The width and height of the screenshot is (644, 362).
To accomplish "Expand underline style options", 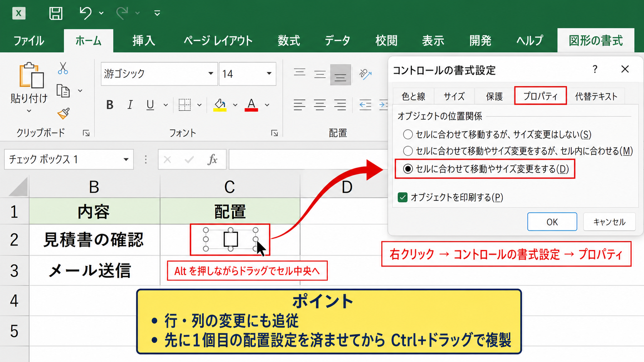I will (x=166, y=105).
